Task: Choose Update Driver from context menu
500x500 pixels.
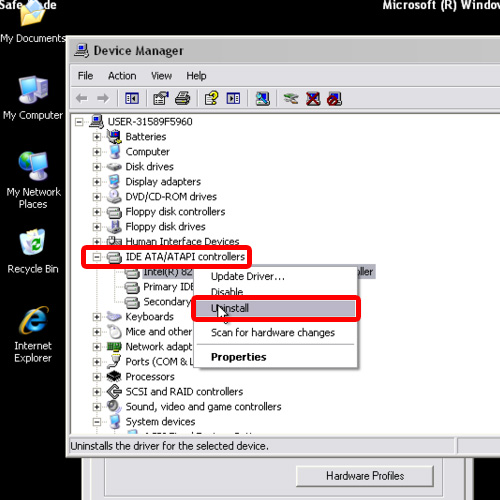Action: [x=275, y=276]
